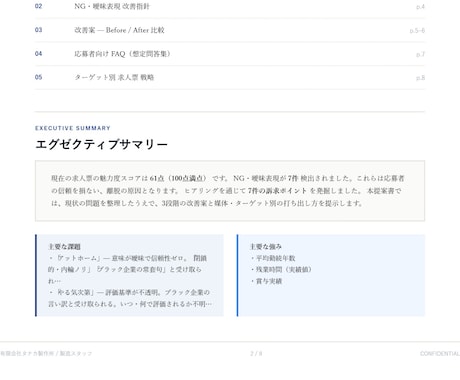The height and width of the screenshot is (380, 460).
Task: Click the page reference 'p.7'
Action: [x=420, y=54]
